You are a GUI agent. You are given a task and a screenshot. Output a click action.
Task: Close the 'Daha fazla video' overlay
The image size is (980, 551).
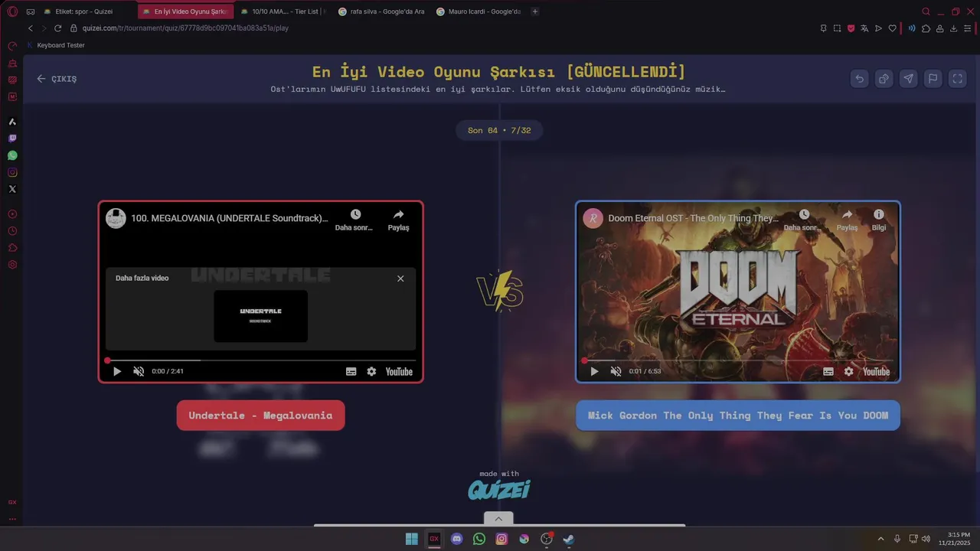[x=400, y=279]
